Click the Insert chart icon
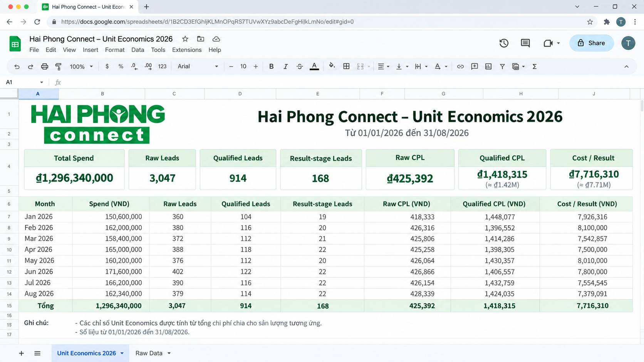 pos(488,67)
